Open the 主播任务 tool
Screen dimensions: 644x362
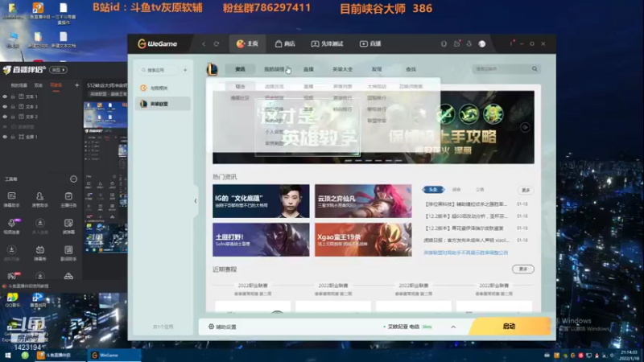[x=68, y=200]
